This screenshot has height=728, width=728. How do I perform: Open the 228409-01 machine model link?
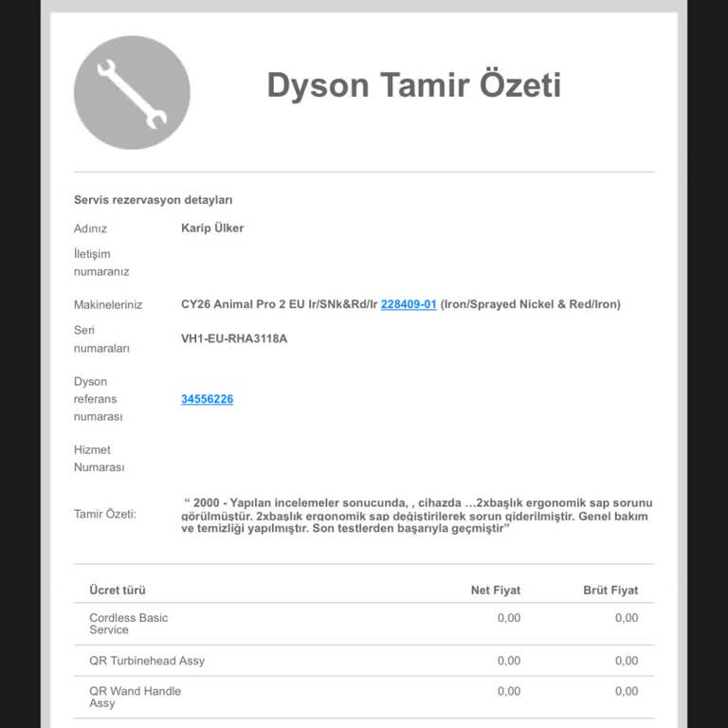tap(409, 304)
